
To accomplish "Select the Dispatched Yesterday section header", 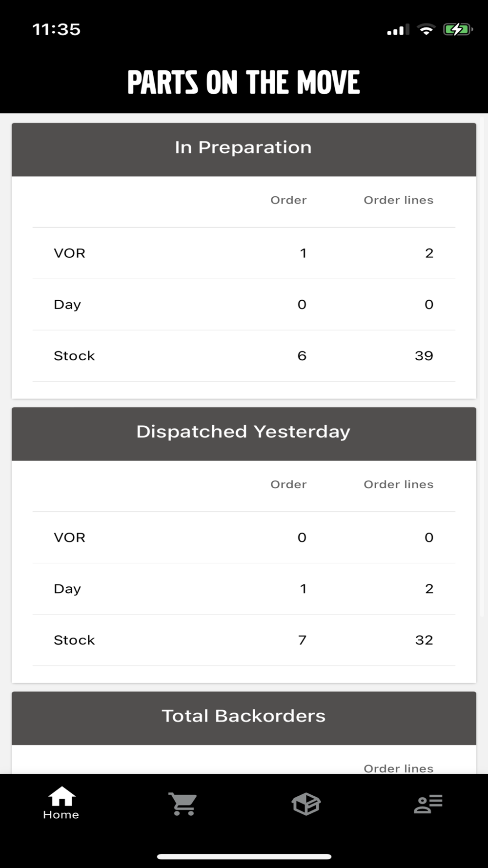I will pos(244,433).
